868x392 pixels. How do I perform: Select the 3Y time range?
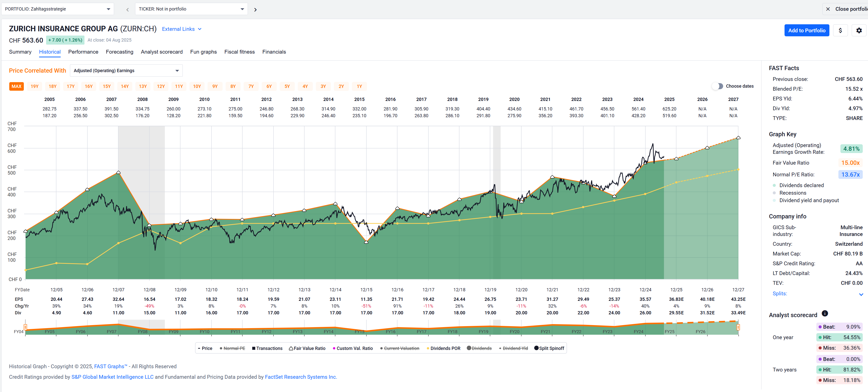pyautogui.click(x=323, y=87)
